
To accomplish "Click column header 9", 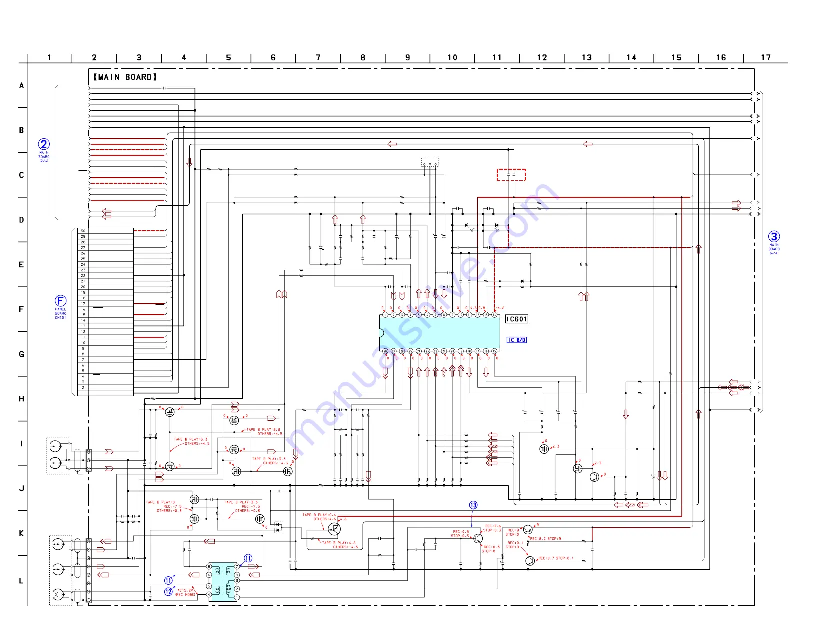I will (x=408, y=57).
